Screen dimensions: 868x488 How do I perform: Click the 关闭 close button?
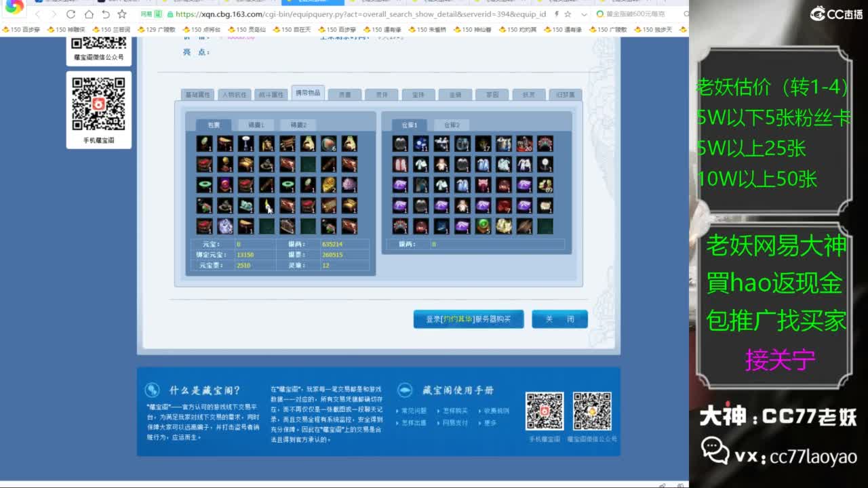(560, 319)
